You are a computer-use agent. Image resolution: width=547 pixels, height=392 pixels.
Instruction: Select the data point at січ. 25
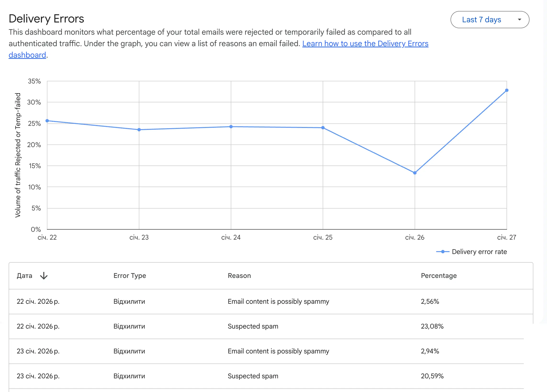(x=323, y=127)
